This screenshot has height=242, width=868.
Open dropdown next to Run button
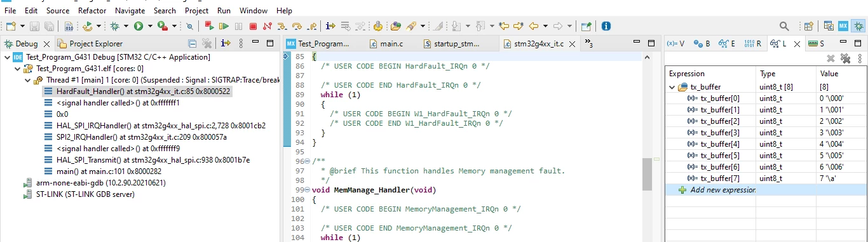[150, 26]
